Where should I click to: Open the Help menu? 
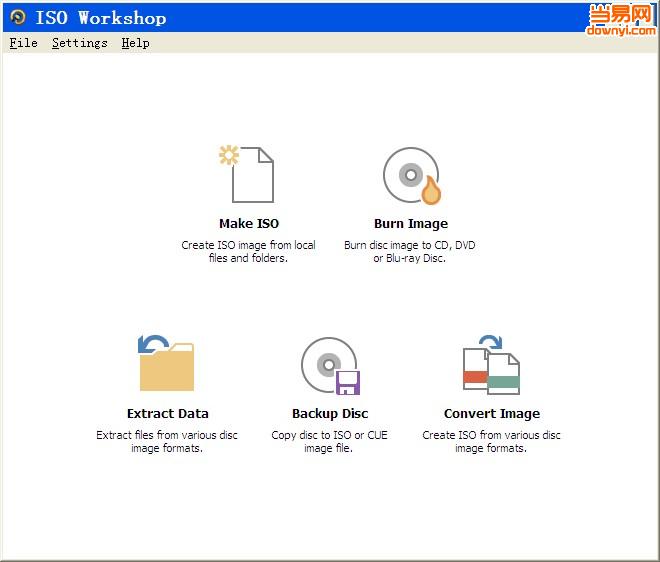(x=135, y=43)
